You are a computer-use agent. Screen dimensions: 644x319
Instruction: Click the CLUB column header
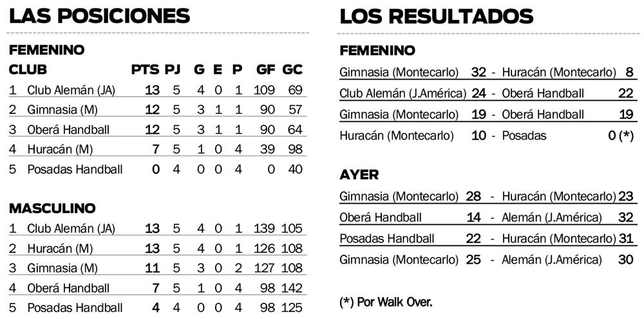(x=28, y=69)
